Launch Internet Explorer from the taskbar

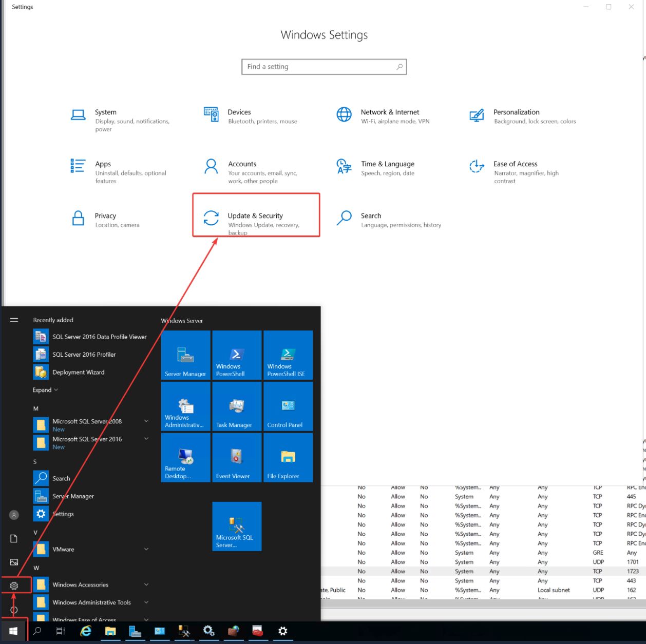pos(86,631)
